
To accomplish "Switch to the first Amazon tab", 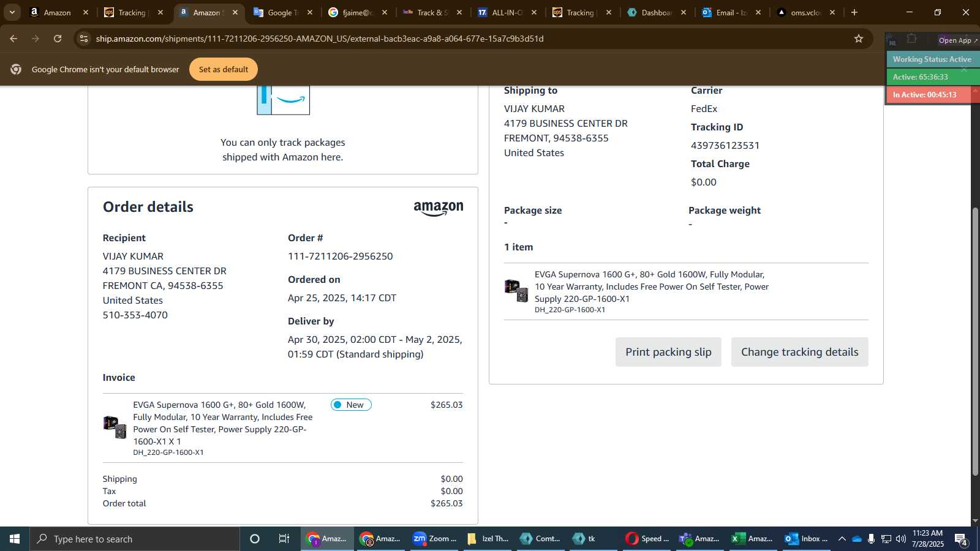I will 58,12.
